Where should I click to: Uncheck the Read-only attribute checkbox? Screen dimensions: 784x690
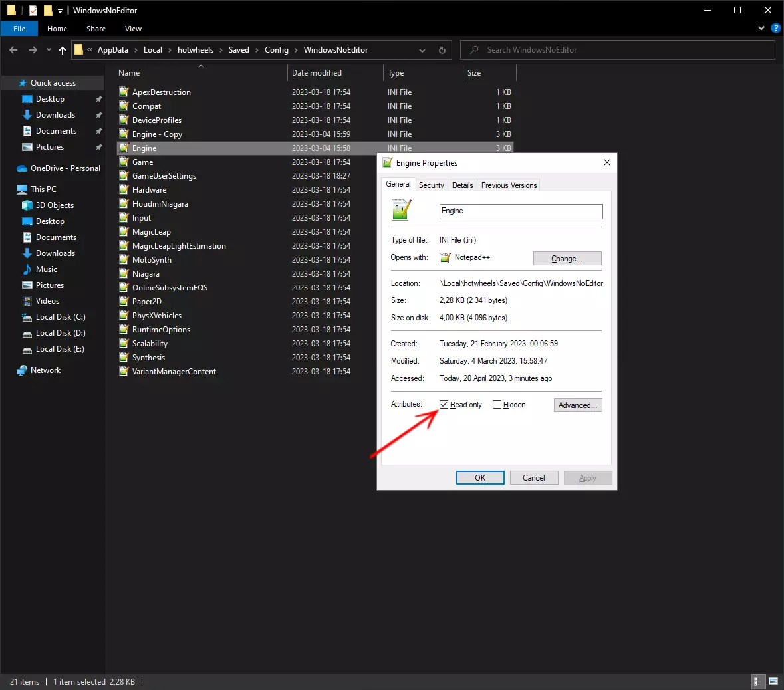point(444,405)
